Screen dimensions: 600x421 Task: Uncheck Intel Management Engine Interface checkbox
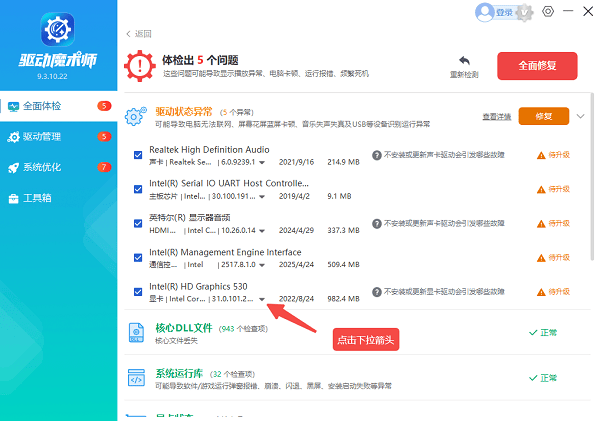(x=138, y=258)
